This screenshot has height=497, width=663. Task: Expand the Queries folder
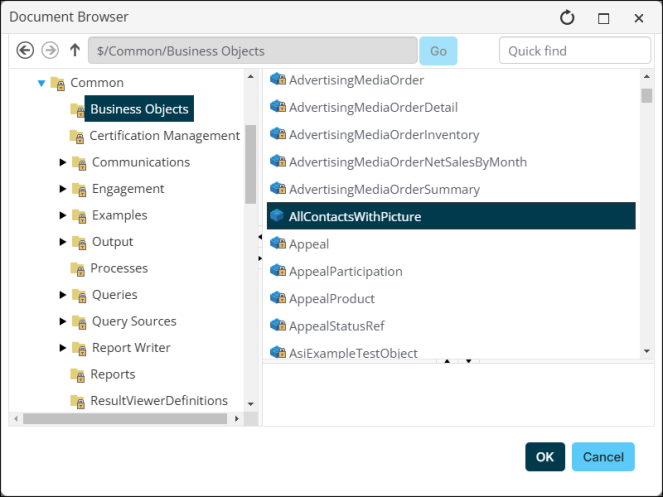click(63, 295)
